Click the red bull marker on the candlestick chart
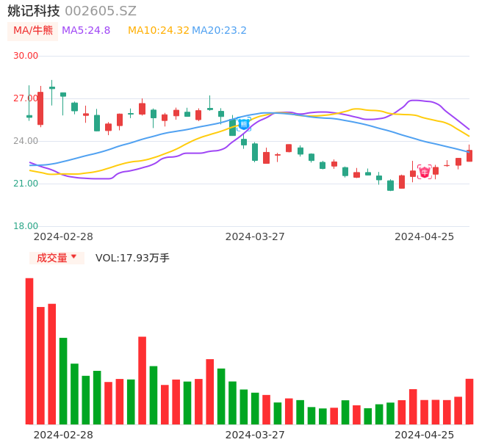The width and height of the screenshot is (504, 445). 425,172
